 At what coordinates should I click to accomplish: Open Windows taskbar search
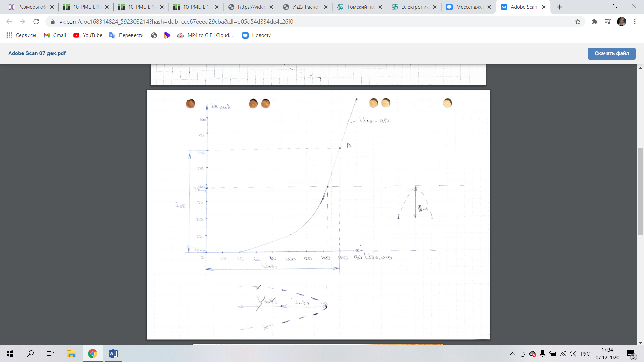30,354
